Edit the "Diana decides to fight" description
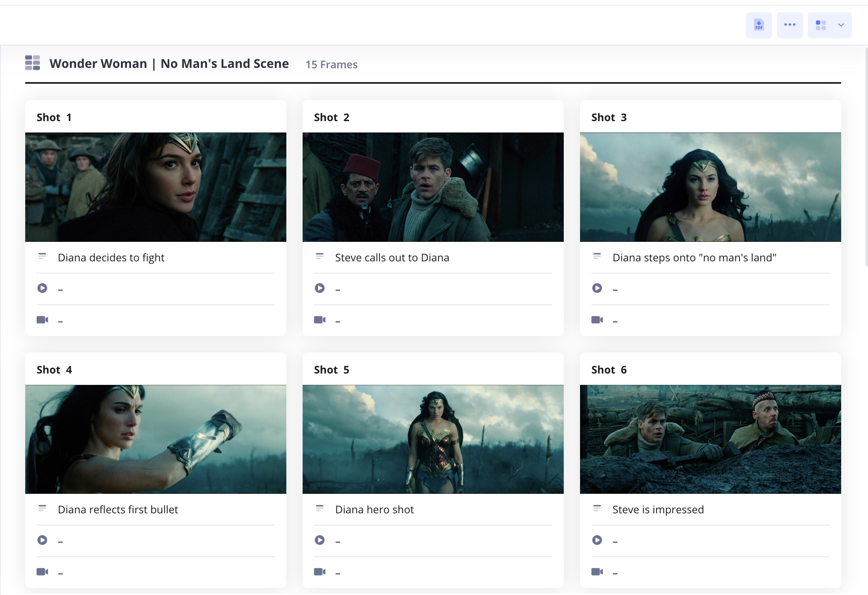 tap(111, 257)
